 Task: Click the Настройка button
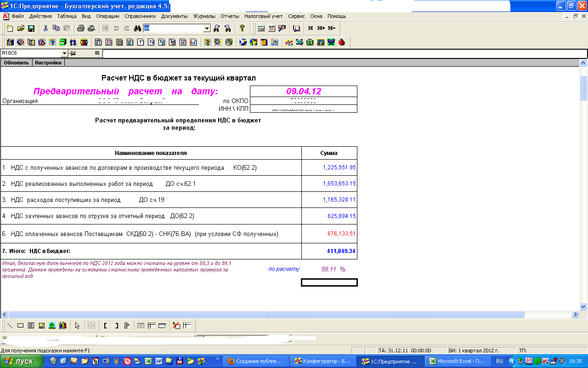pyautogui.click(x=48, y=63)
